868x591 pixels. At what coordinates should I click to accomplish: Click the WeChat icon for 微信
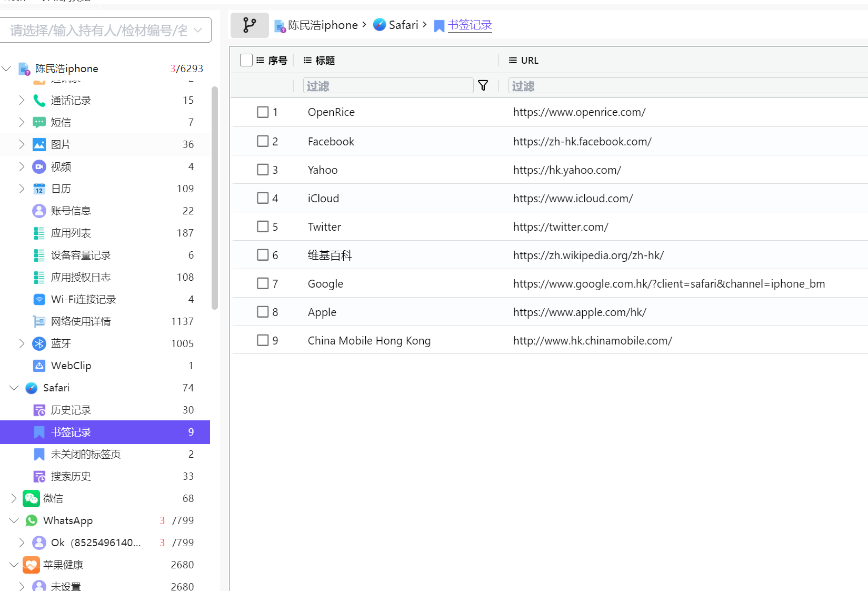31,498
